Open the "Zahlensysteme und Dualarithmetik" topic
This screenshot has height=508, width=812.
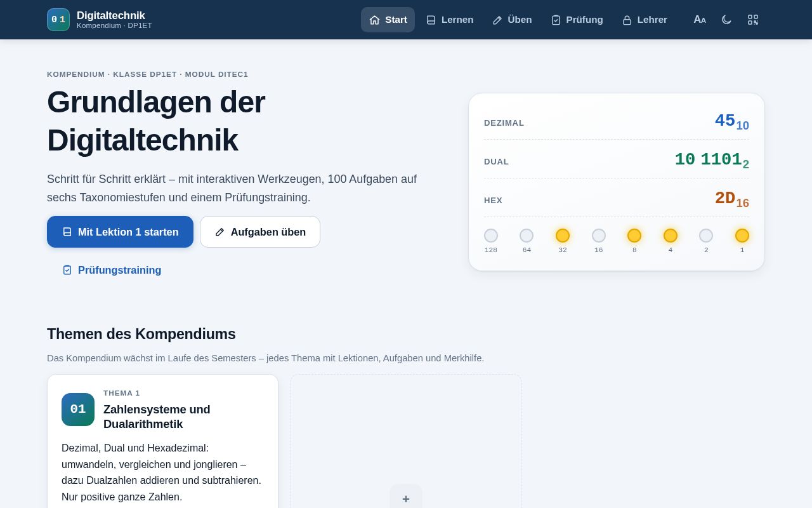[x=162, y=417]
